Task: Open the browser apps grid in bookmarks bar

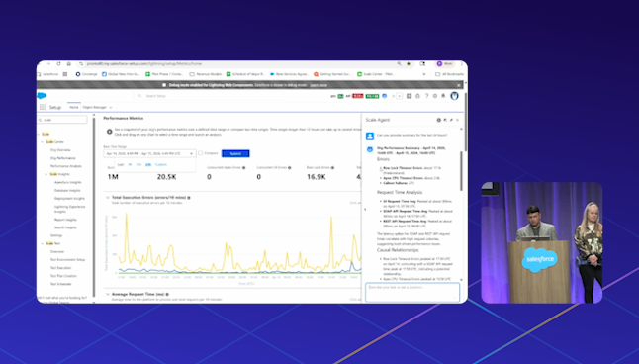Action: point(65,74)
